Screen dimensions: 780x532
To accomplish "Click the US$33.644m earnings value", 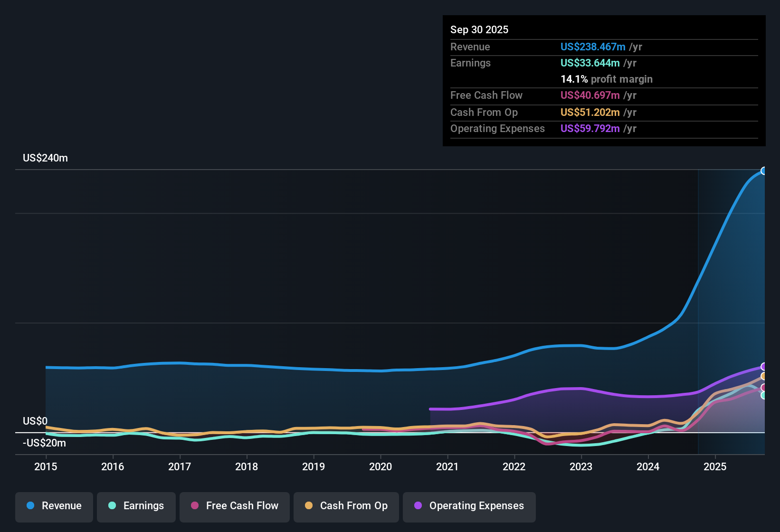I will click(x=590, y=63).
